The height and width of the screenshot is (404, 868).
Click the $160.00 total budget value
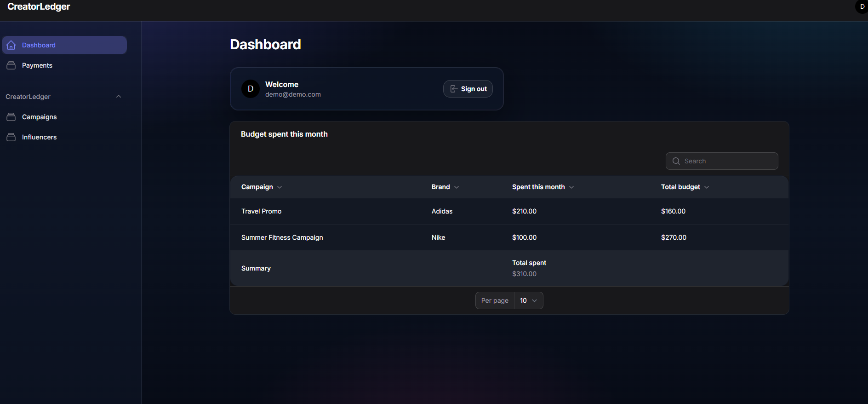point(673,211)
